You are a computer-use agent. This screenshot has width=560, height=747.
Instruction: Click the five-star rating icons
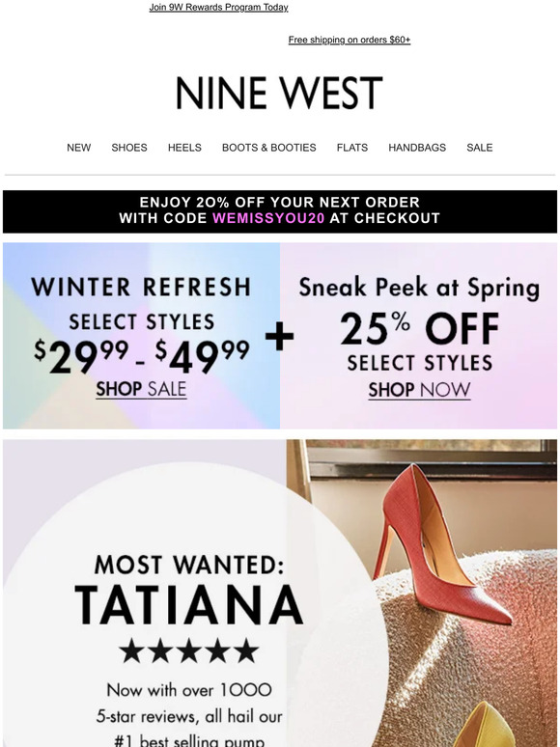(x=188, y=650)
